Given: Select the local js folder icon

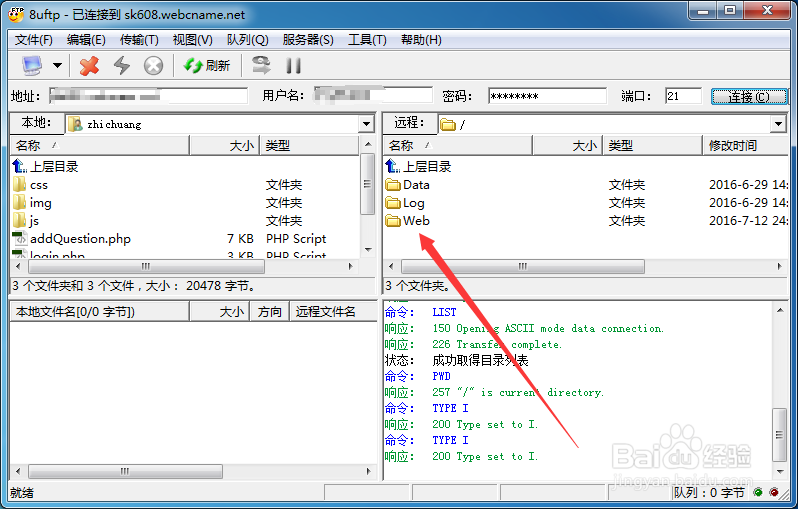Looking at the screenshot, I should (19, 220).
